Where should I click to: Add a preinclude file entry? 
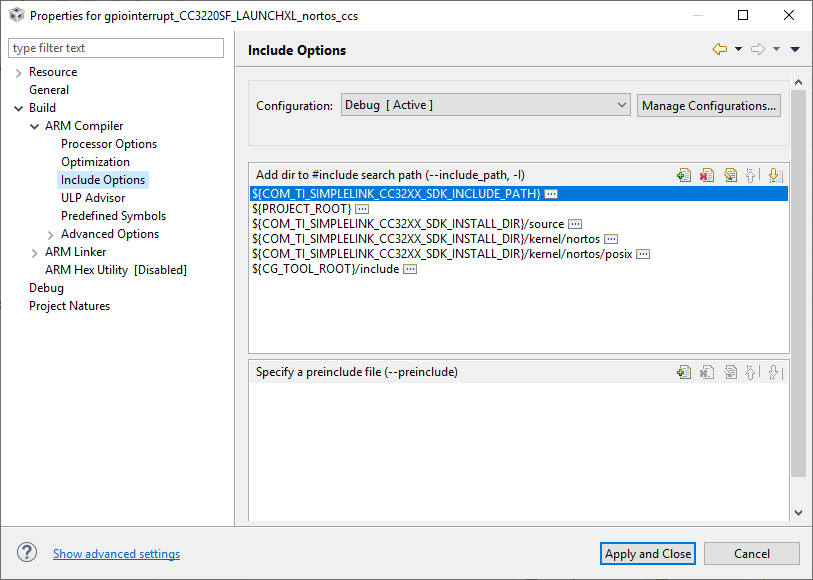684,372
